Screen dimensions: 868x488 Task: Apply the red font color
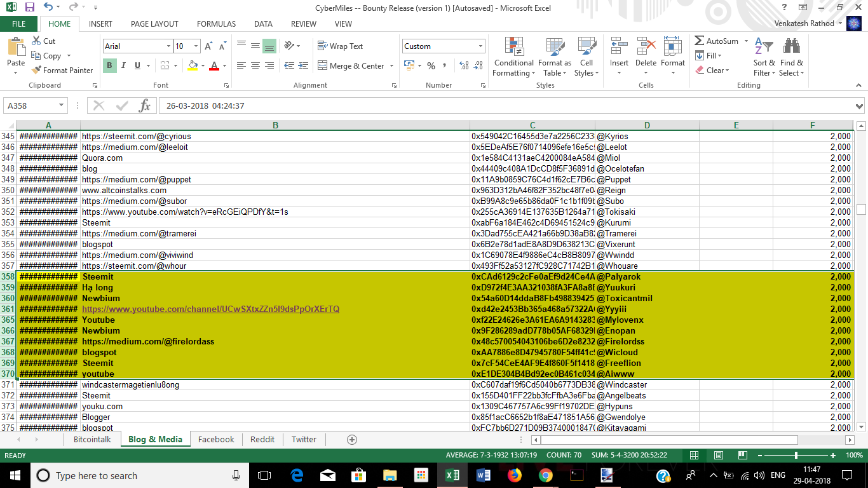[214, 65]
